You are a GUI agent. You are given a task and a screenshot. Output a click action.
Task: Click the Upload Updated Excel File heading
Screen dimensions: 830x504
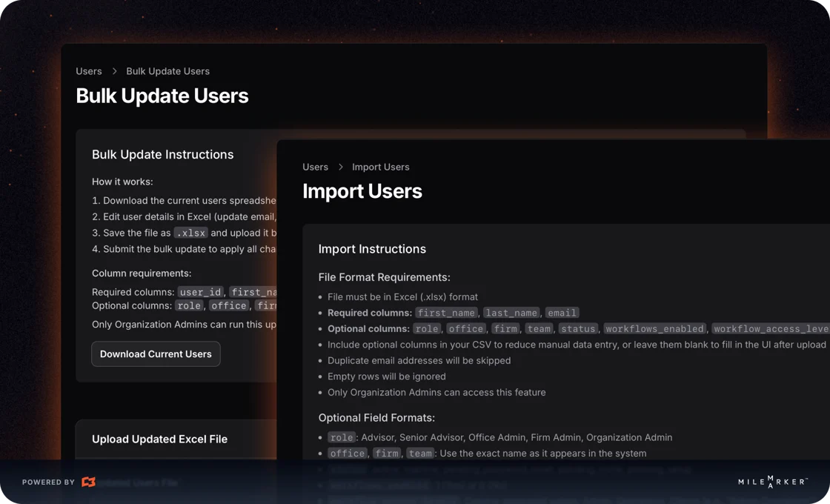[159, 439]
